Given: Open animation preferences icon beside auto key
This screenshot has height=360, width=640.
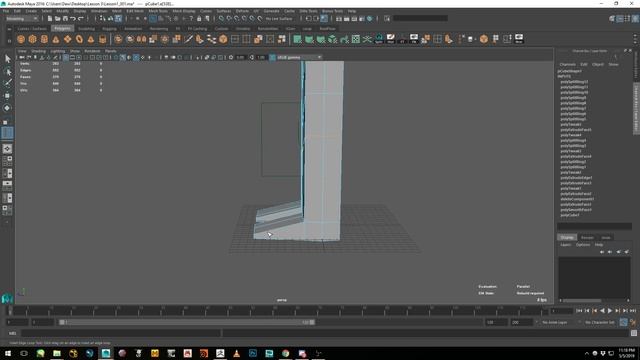Looking at the screenshot, I should click(633, 322).
